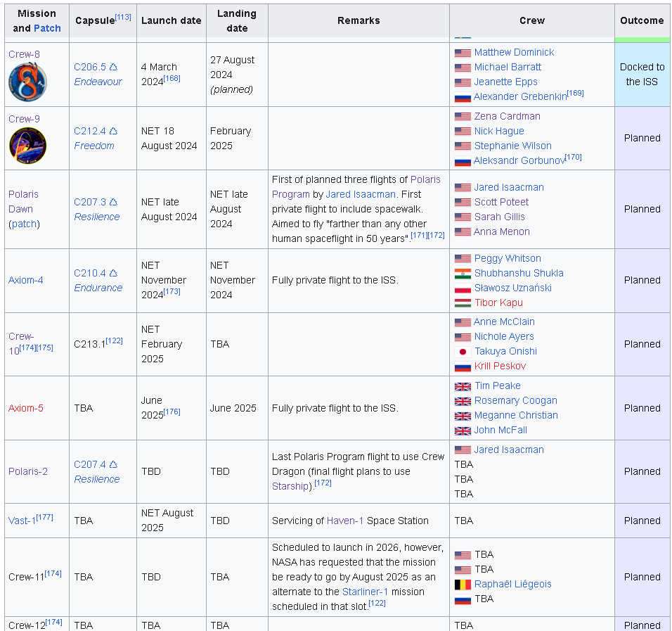Viewport: 672px width, 631px height.
Task: Click the reused-capsule icon next to C210.4
Action: (x=113, y=273)
